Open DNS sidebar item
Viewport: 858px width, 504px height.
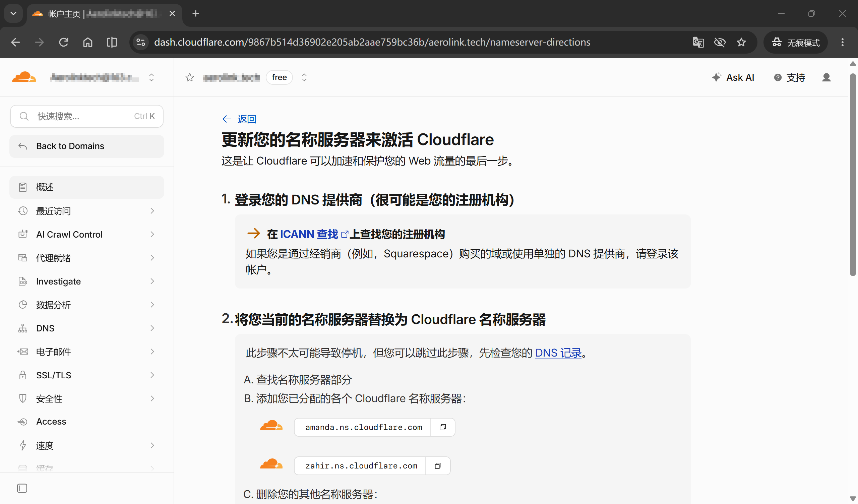point(87,328)
